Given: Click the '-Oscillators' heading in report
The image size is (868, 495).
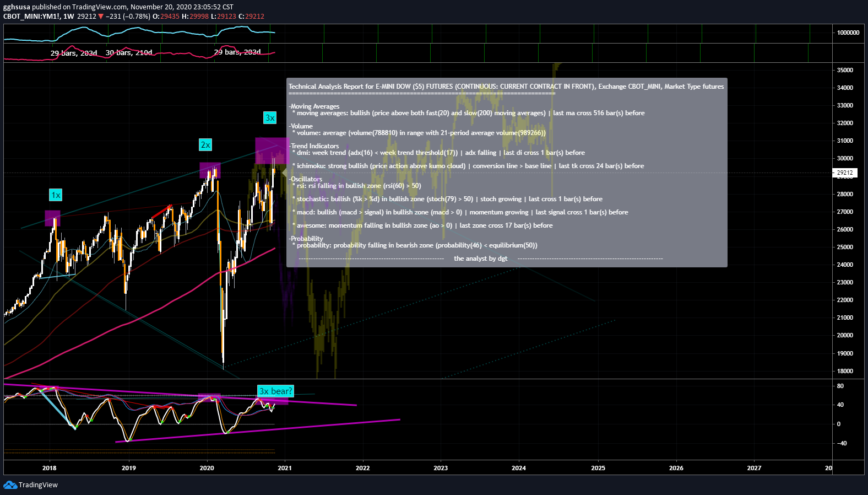Looking at the screenshot, I should (306, 179).
